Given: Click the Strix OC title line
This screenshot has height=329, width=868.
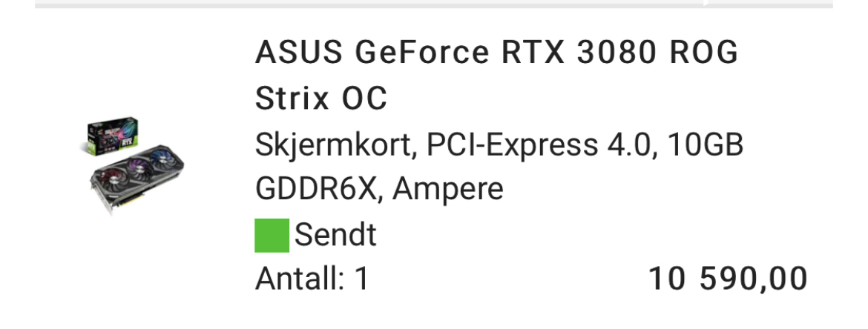Looking at the screenshot, I should coord(321,99).
